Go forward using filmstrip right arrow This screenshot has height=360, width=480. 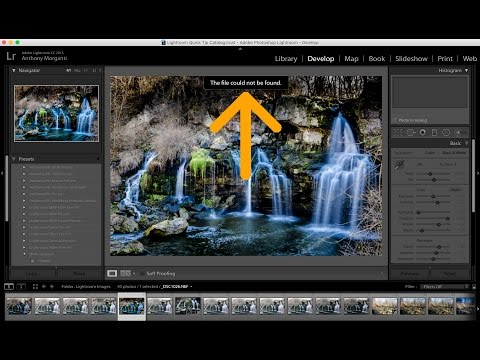pos(52,286)
